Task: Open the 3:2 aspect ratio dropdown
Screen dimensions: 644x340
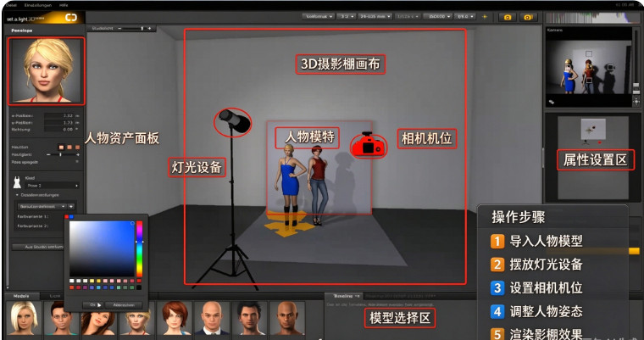Action: click(347, 17)
